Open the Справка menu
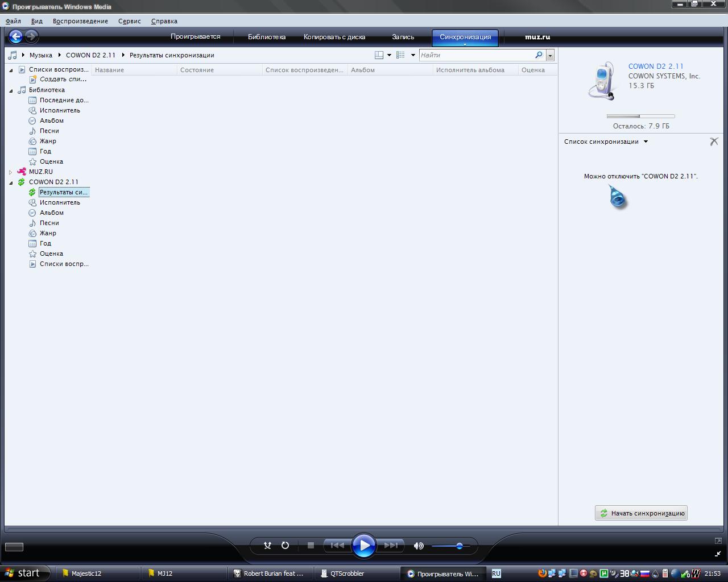 click(x=164, y=21)
